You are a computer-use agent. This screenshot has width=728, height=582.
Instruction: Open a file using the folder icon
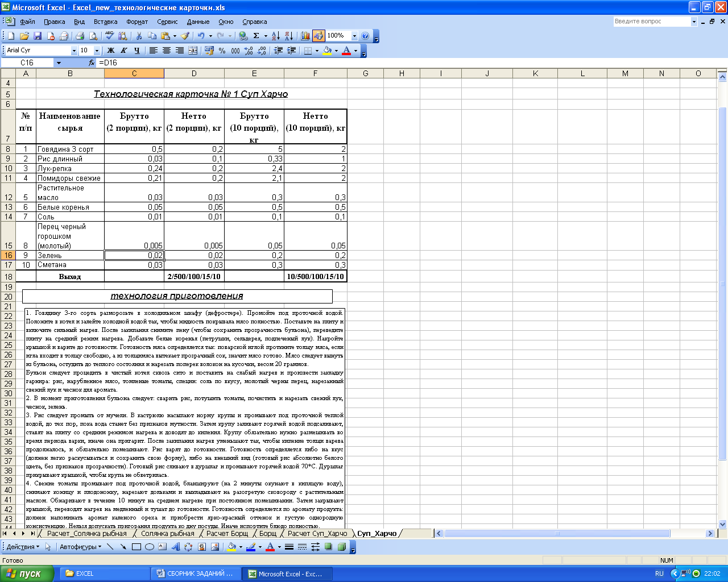pos(24,36)
